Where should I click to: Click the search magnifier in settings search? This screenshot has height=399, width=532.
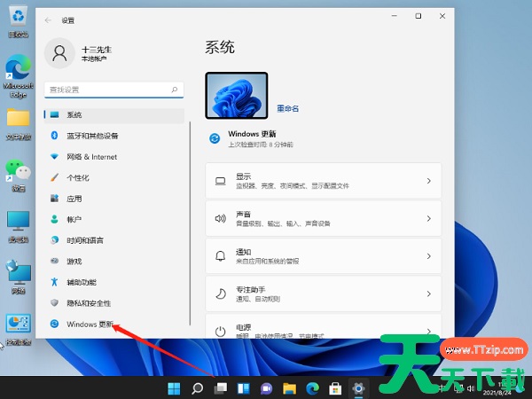point(175,90)
